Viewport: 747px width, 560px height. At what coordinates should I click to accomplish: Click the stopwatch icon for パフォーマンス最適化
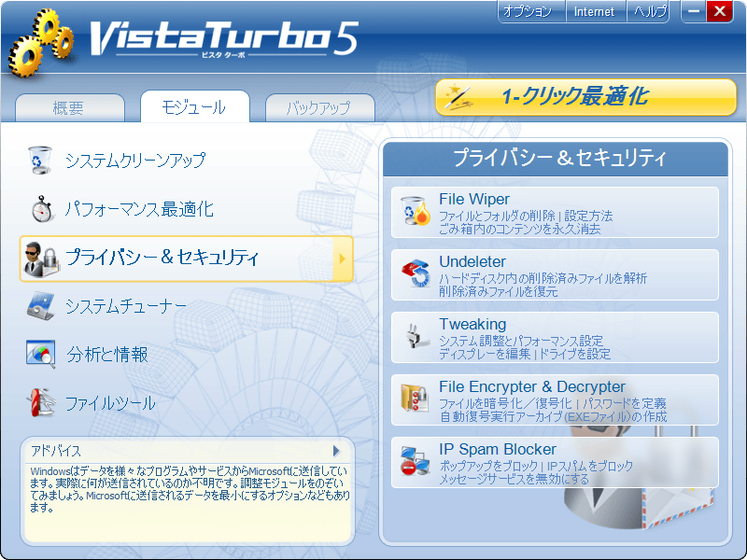(x=42, y=208)
